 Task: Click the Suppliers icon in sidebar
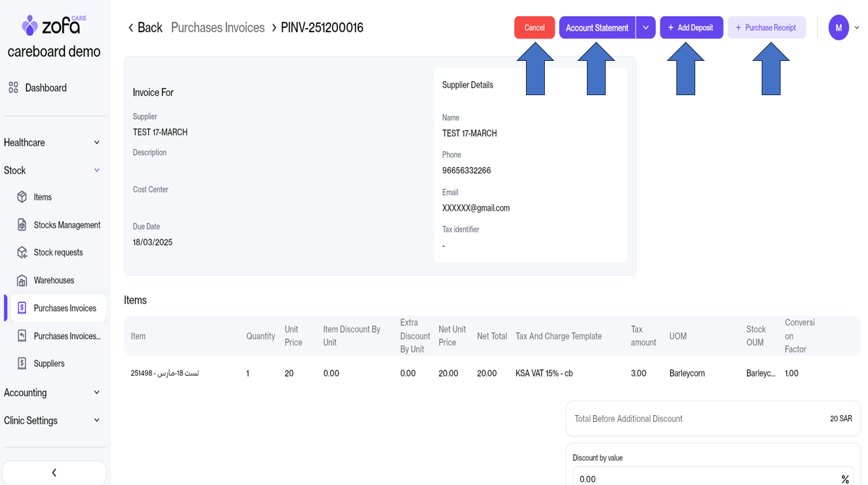point(22,363)
